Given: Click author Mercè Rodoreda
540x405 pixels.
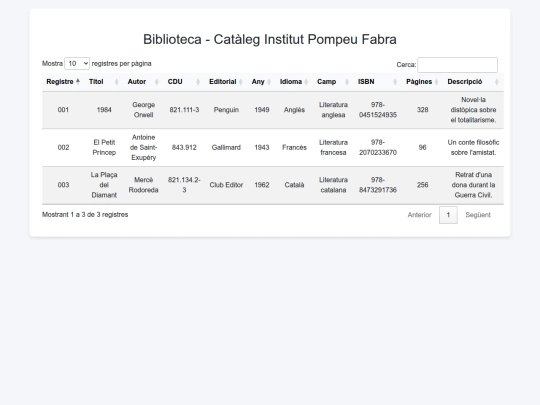Looking at the screenshot, I should 143,185.
